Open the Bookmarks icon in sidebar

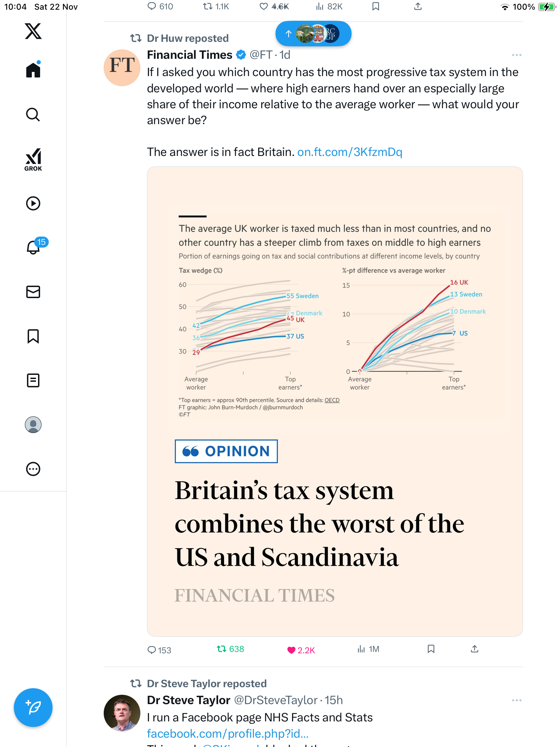33,336
